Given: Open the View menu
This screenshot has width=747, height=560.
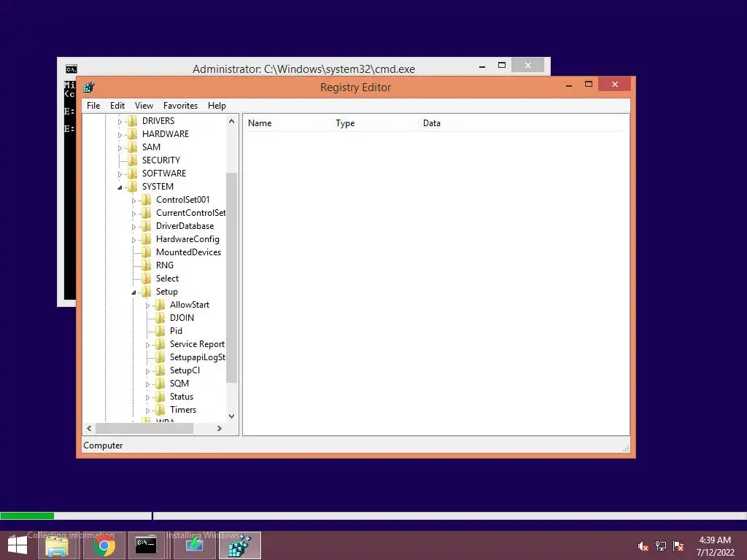Looking at the screenshot, I should point(144,106).
